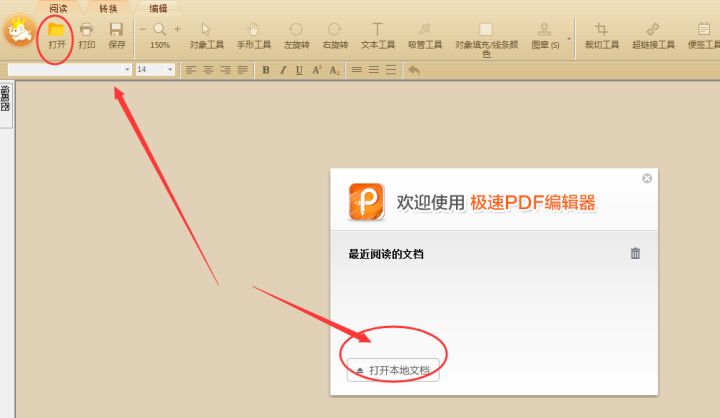Switch to the 转换 tab
This screenshot has width=720, height=418.
pos(108,8)
